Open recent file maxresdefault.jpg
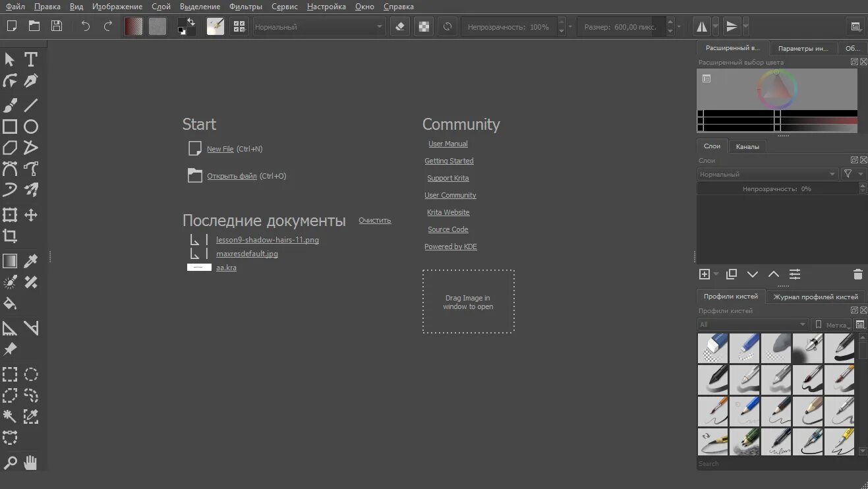The width and height of the screenshot is (868, 489). [x=247, y=254]
